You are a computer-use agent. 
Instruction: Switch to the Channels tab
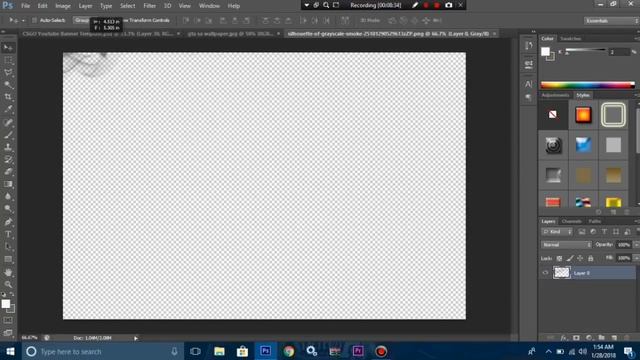coord(571,221)
